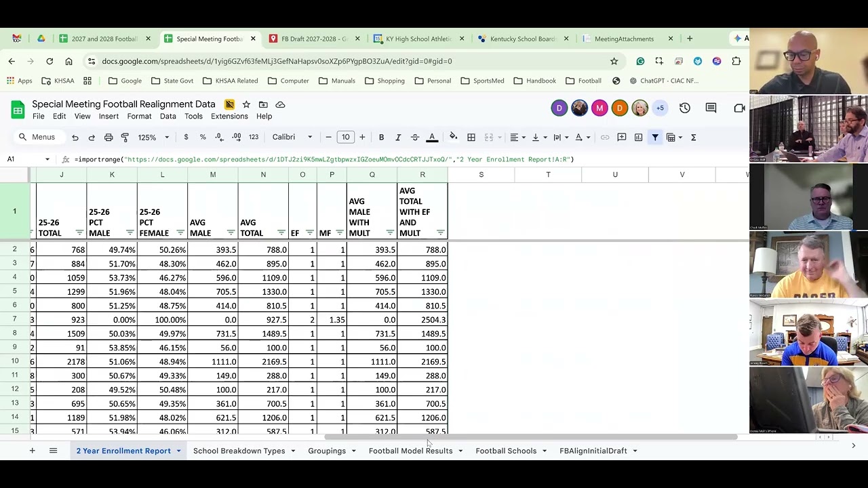
Task: Open horizontal align dropdown
Action: pyautogui.click(x=517, y=138)
